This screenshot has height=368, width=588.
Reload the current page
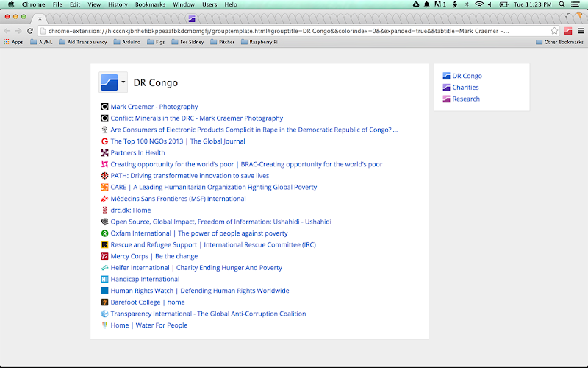pos(30,31)
